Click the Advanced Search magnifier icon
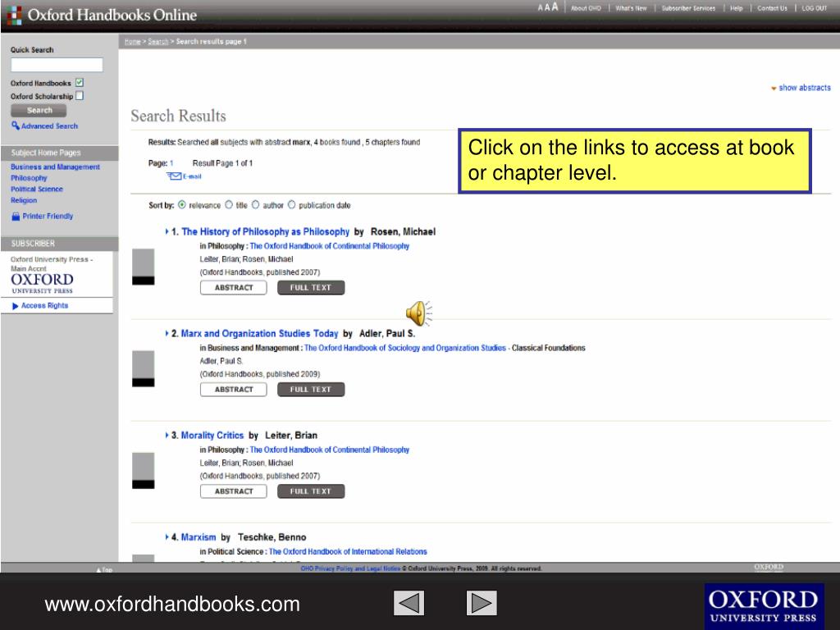Screen dimensions: 840x630 [16, 126]
